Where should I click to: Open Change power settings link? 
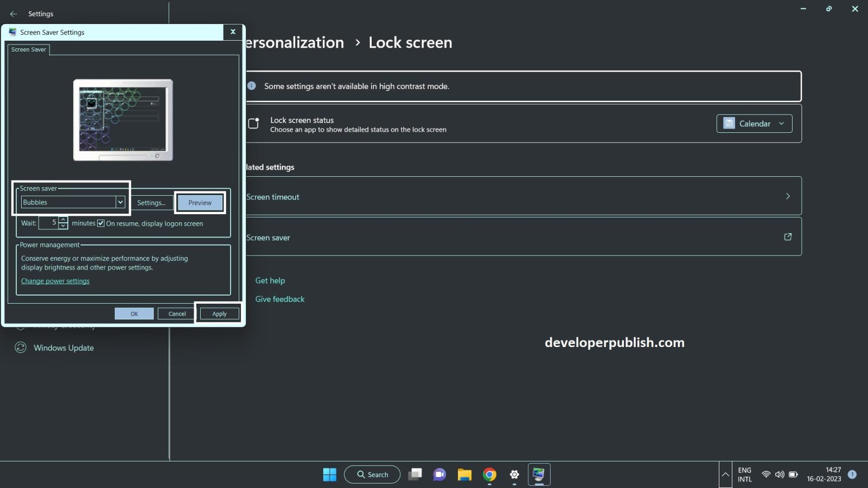point(55,281)
